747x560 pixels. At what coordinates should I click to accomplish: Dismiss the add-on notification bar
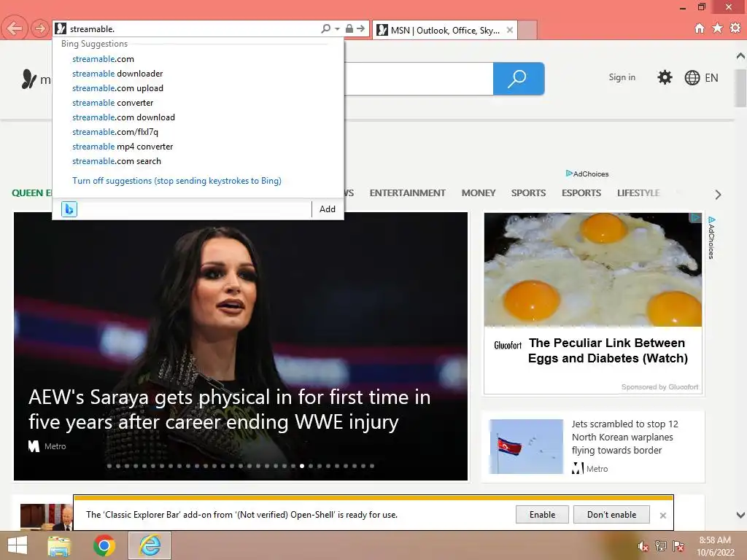click(x=662, y=516)
